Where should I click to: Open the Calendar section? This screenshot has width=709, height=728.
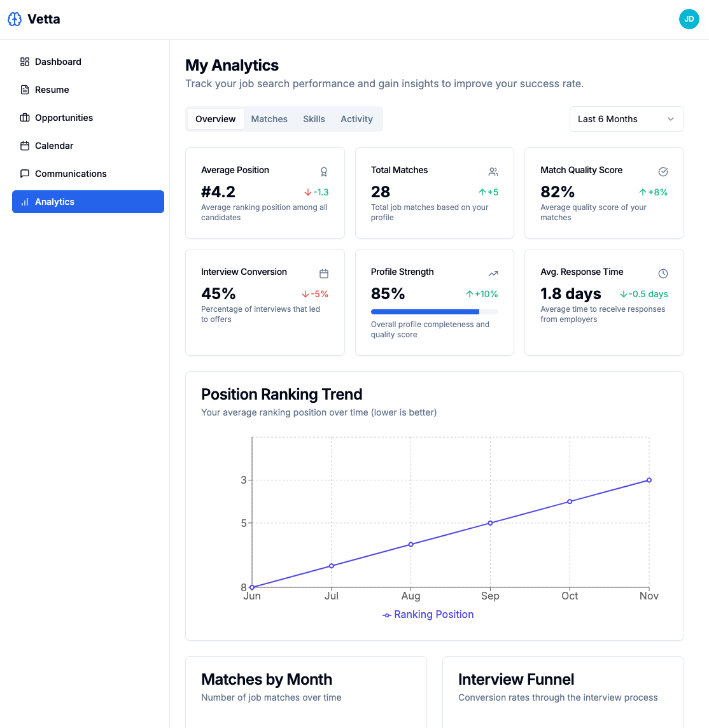[x=54, y=146]
